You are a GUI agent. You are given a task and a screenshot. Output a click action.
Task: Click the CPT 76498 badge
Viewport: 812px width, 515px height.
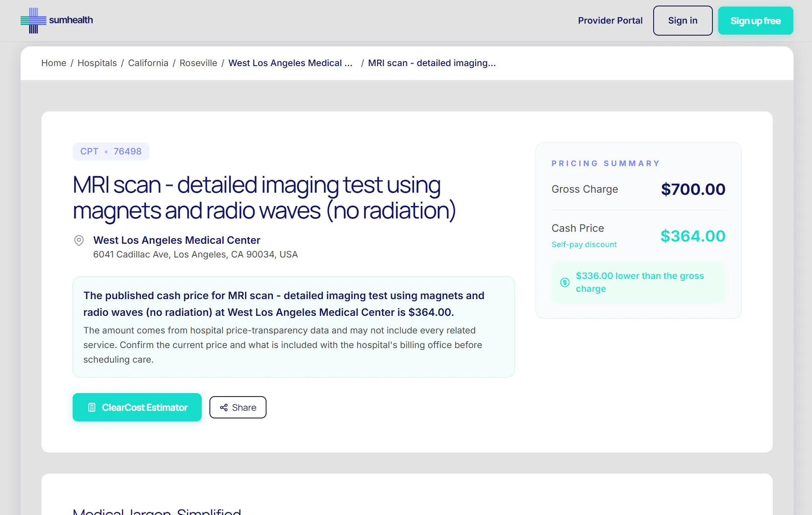coord(111,151)
